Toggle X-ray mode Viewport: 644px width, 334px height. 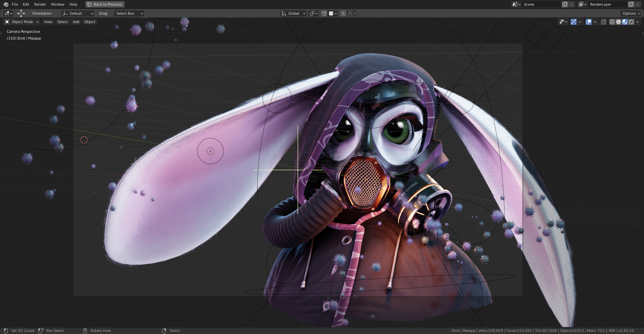coord(604,22)
